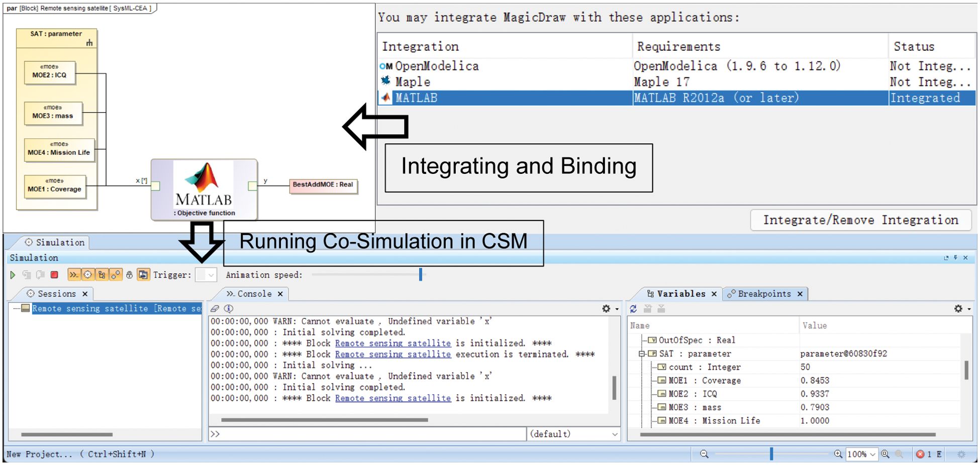The image size is (980, 465).
Task: Select the Console tab
Action: click(x=254, y=294)
